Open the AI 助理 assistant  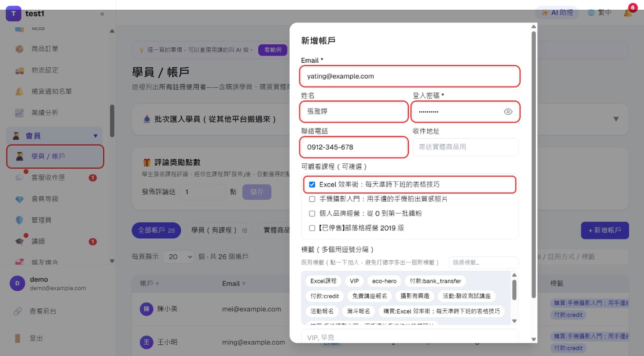(x=557, y=13)
